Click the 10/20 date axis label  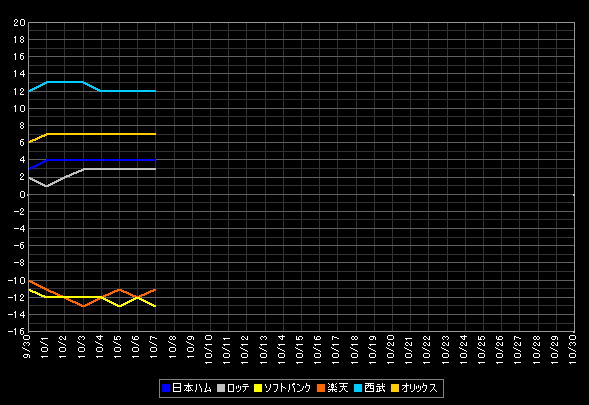tap(391, 349)
